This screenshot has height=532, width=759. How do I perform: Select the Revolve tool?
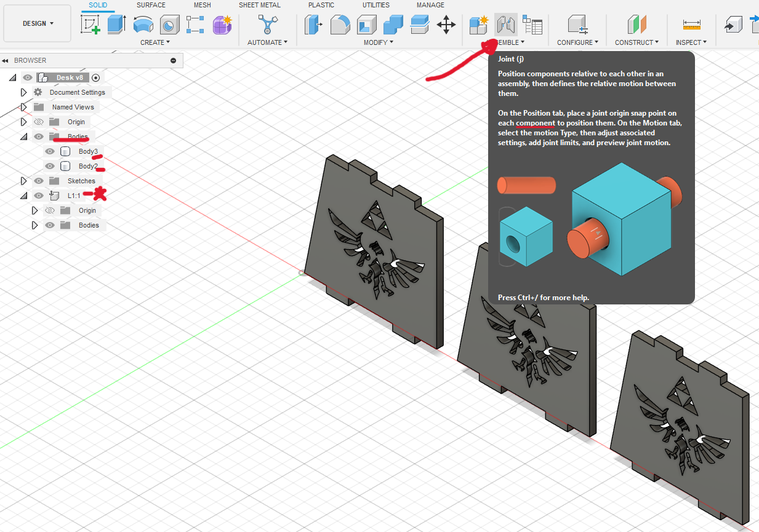143,25
